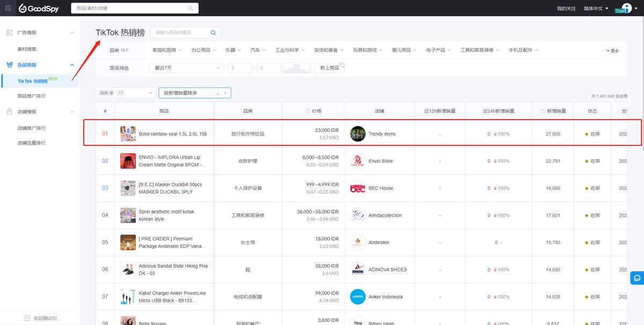Click the help icon beside 价格 column header
The image size is (644, 325).
(x=308, y=111)
